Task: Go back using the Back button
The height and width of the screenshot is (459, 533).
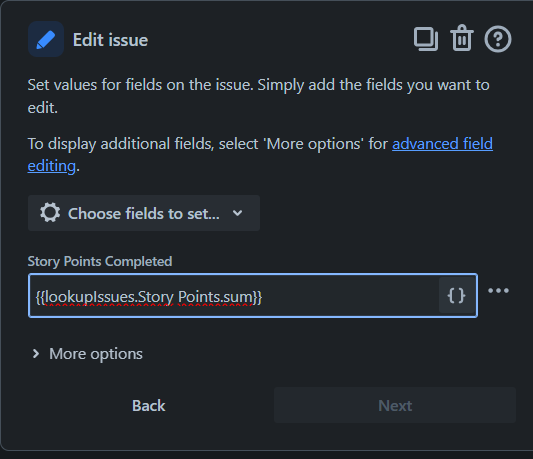Action: (x=149, y=405)
